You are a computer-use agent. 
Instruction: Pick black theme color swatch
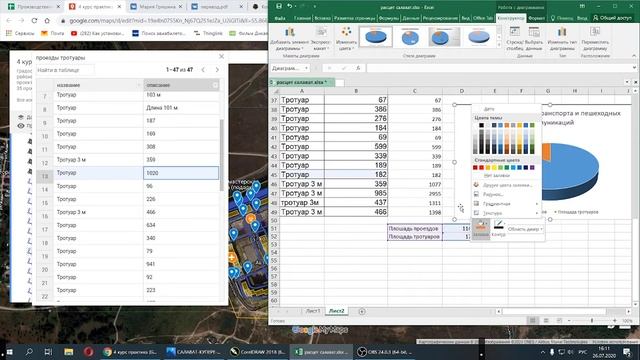pyautogui.click(x=482, y=125)
